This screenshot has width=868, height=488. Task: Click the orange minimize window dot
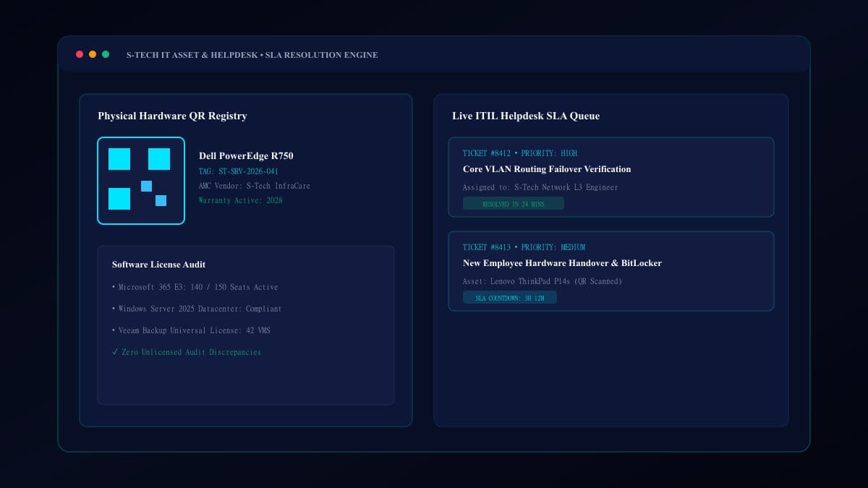pos(93,54)
